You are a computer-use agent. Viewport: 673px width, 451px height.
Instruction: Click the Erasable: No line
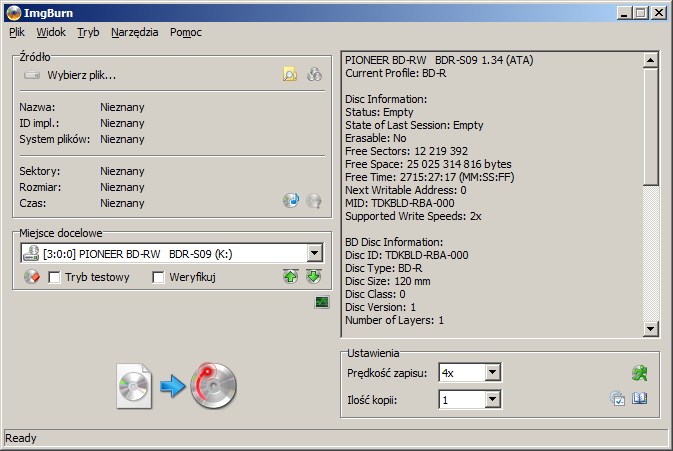(376, 138)
